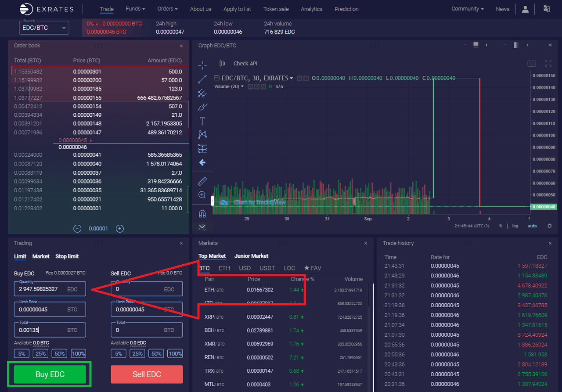Select the ETH markets tab
This screenshot has width=562, height=392.
[224, 268]
